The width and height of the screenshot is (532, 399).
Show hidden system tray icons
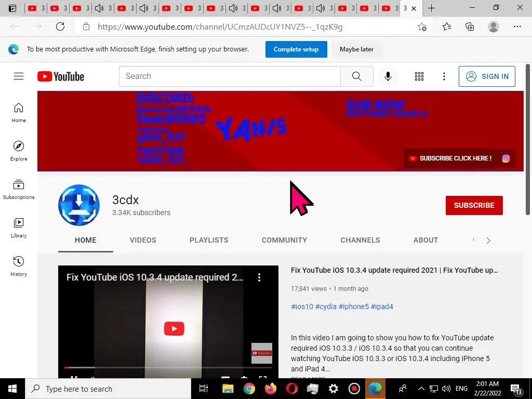tap(421, 389)
